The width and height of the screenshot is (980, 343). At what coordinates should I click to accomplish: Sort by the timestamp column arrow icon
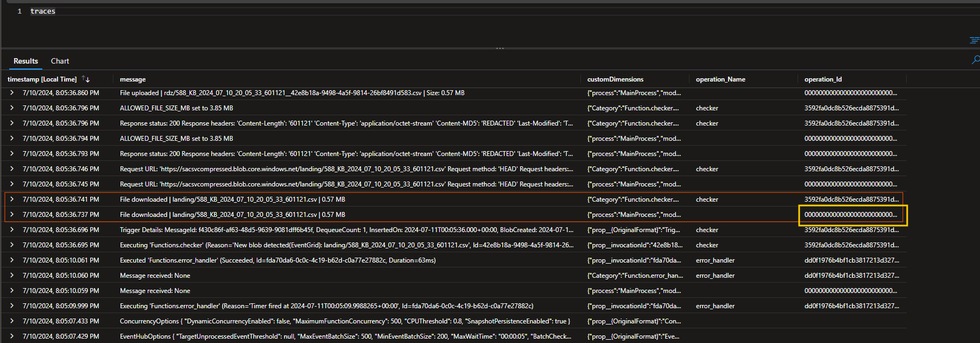86,79
